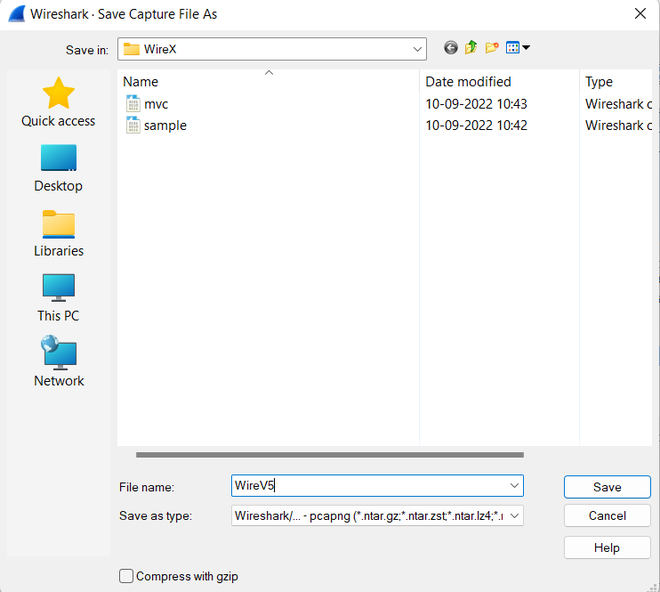The image size is (660, 592).
Task: Click date 10-09-2022 10:42
Action: click(x=476, y=125)
